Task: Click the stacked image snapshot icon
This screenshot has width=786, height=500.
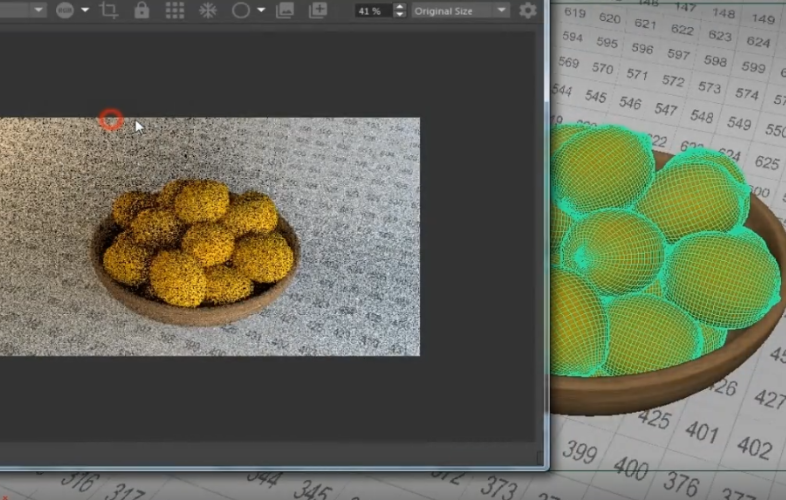Action: coord(285,10)
